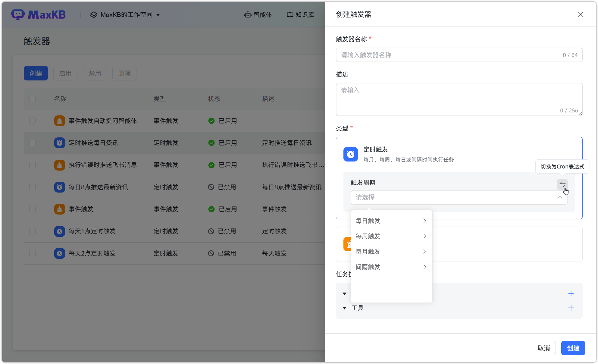Click the clock icon beside 定时推送每日资讯
The width and height of the screenshot is (598, 364).
pyautogui.click(x=59, y=143)
